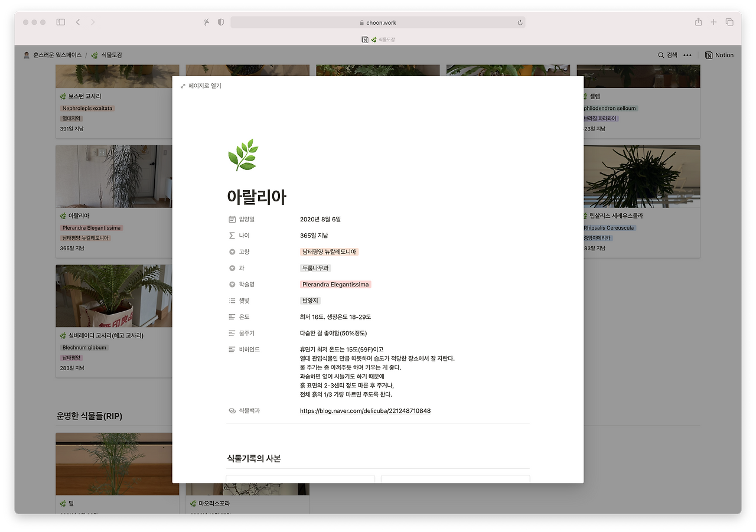Reload the choon.work page
756x532 pixels.
[x=520, y=22]
